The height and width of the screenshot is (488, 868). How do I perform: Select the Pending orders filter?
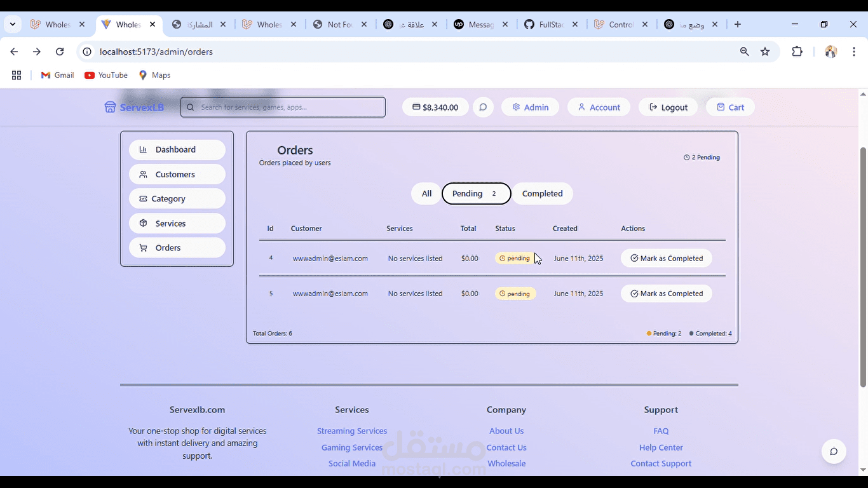(x=477, y=194)
